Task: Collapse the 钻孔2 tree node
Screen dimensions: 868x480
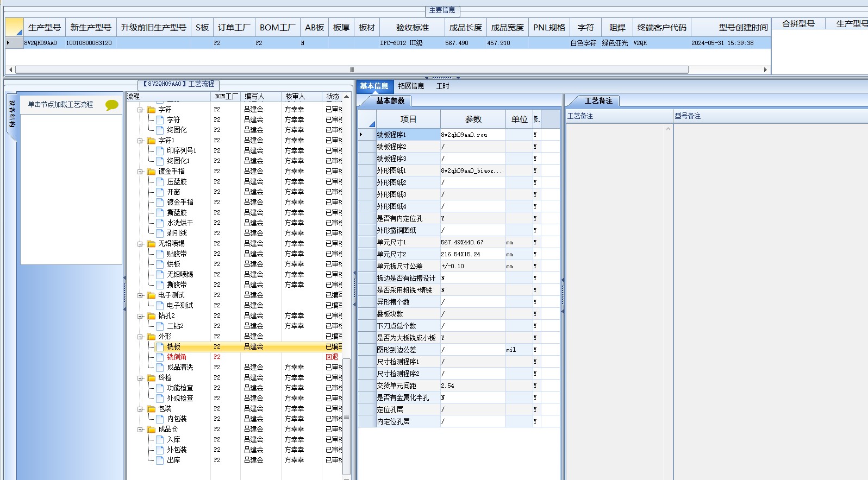Action: click(141, 316)
